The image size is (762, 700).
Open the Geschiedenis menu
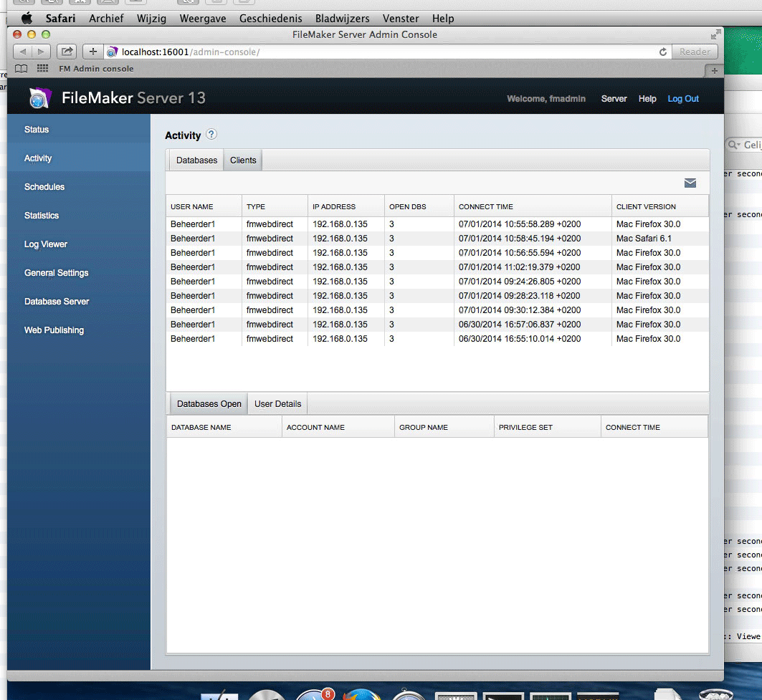pyautogui.click(x=271, y=19)
